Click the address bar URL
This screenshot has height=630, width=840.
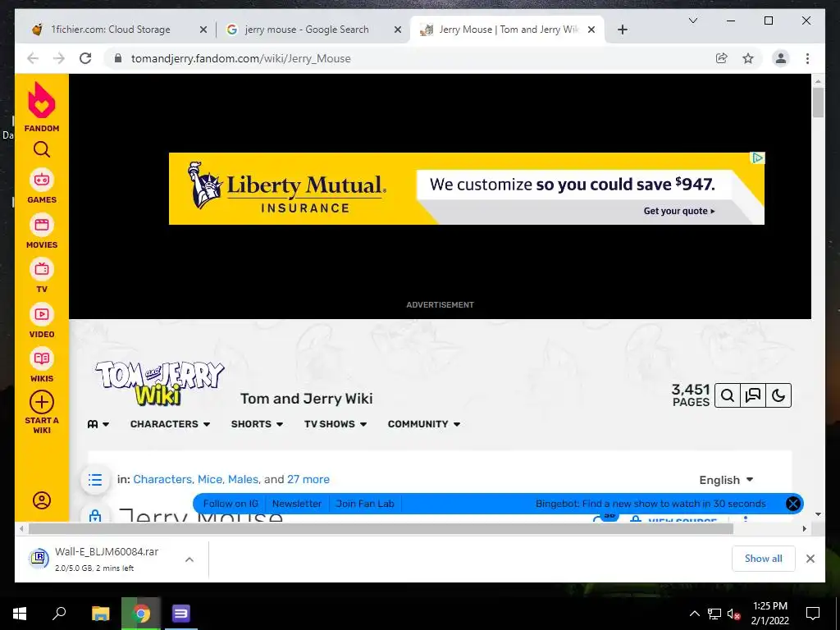pos(241,58)
